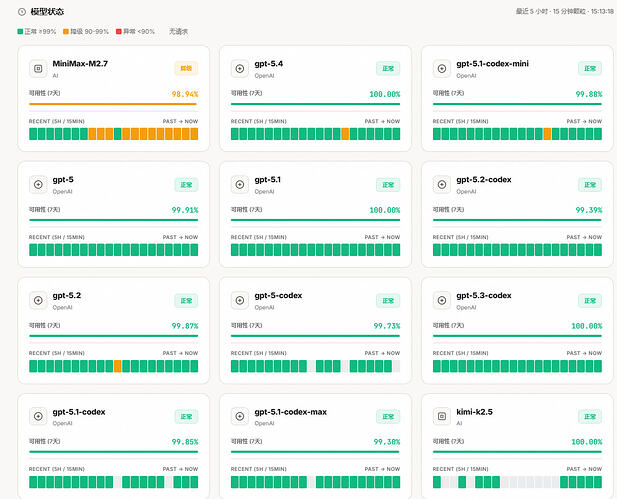Click the newest timeline block in gpt-5.1 card
The height and width of the screenshot is (499, 617).
click(396, 250)
